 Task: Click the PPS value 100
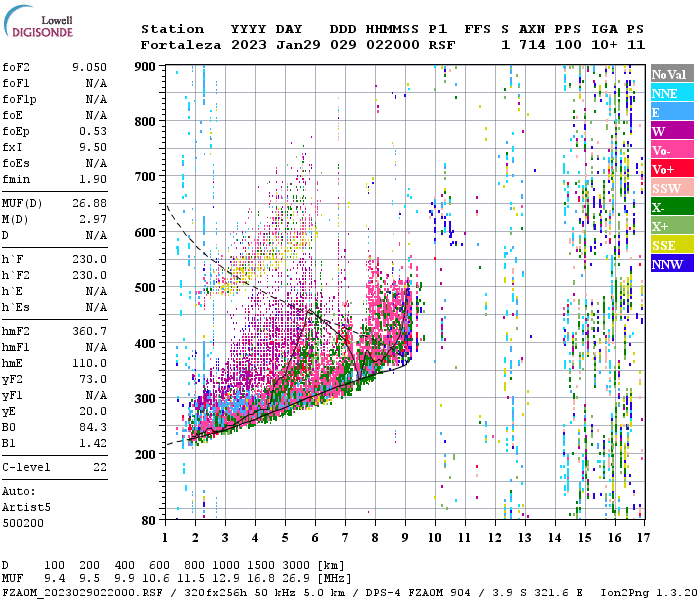coord(568,45)
